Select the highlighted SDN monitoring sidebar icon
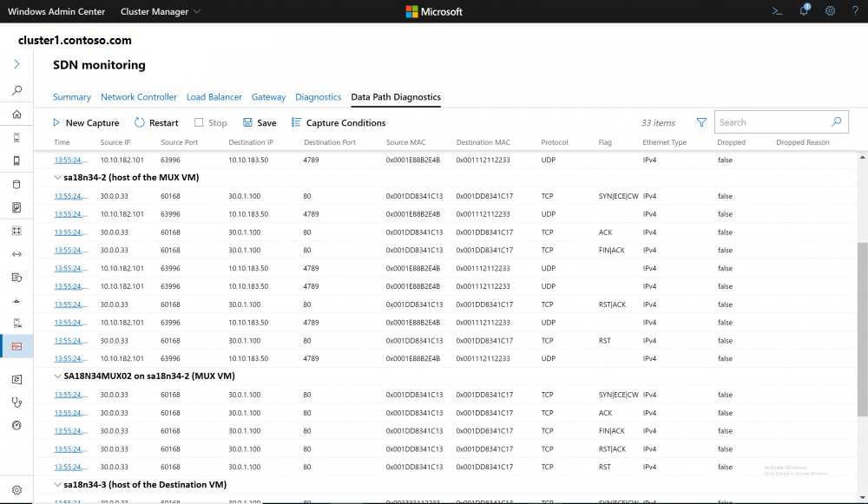This screenshot has height=504, width=868. [x=16, y=346]
